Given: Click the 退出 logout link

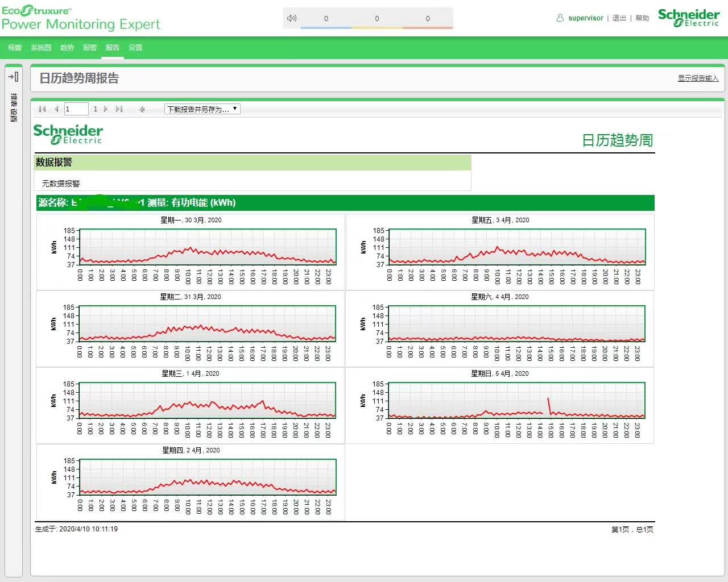Looking at the screenshot, I should tap(619, 18).
